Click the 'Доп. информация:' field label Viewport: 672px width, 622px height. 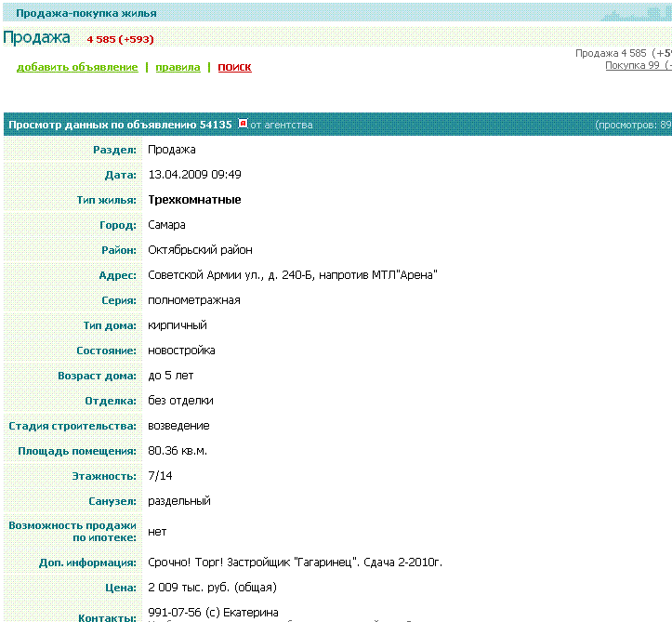pyautogui.click(x=88, y=562)
